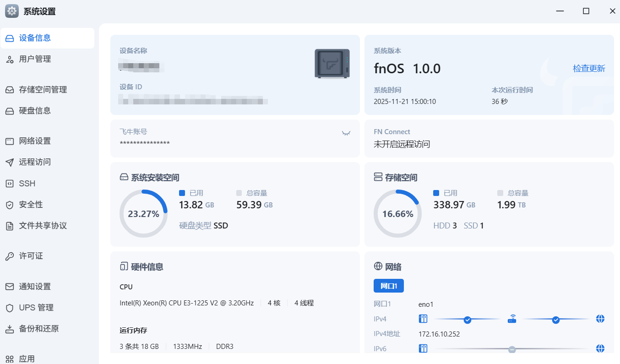Click 未开启远程访问 under FN Connect

pyautogui.click(x=402, y=144)
